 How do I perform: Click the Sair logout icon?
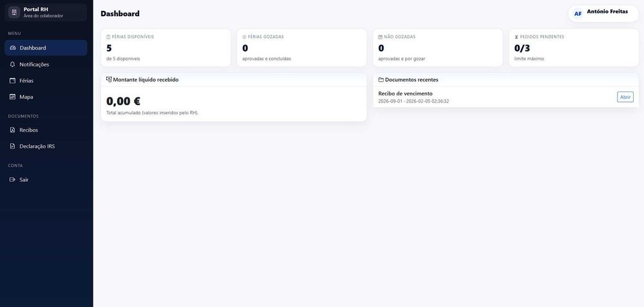(12, 180)
